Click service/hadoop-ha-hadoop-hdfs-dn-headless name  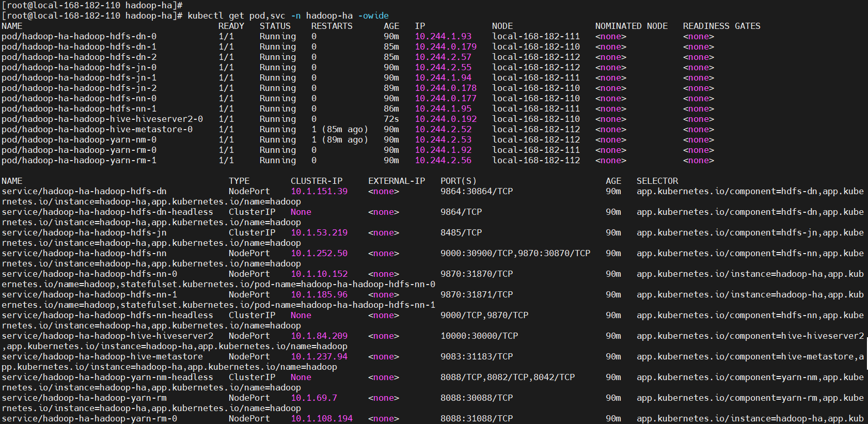coord(107,212)
